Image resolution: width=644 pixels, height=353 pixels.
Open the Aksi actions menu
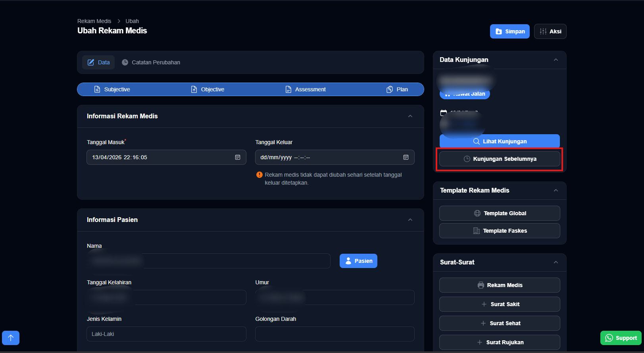(550, 31)
